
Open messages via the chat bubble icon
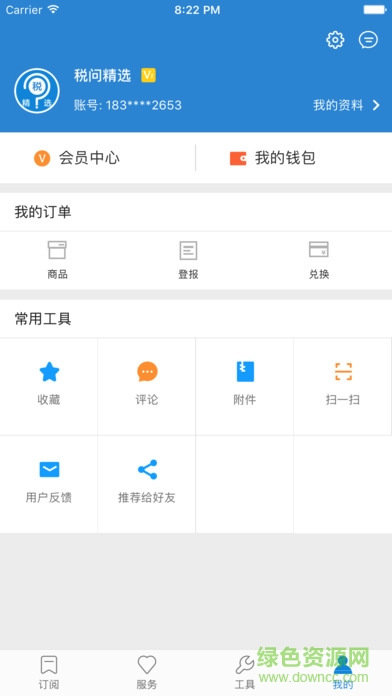point(368,40)
